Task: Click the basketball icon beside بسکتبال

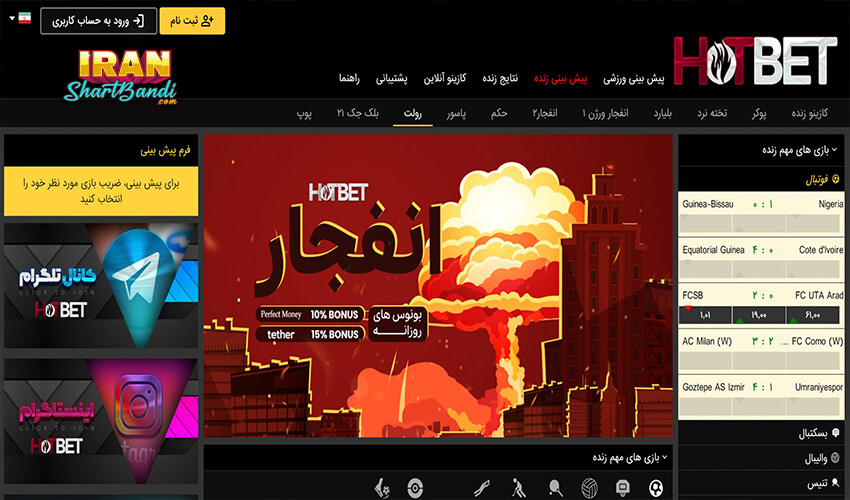Action: 835,432
